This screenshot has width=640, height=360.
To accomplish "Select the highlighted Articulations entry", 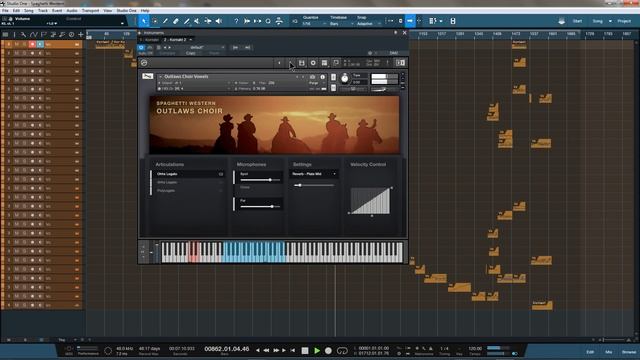I will pos(189,174).
